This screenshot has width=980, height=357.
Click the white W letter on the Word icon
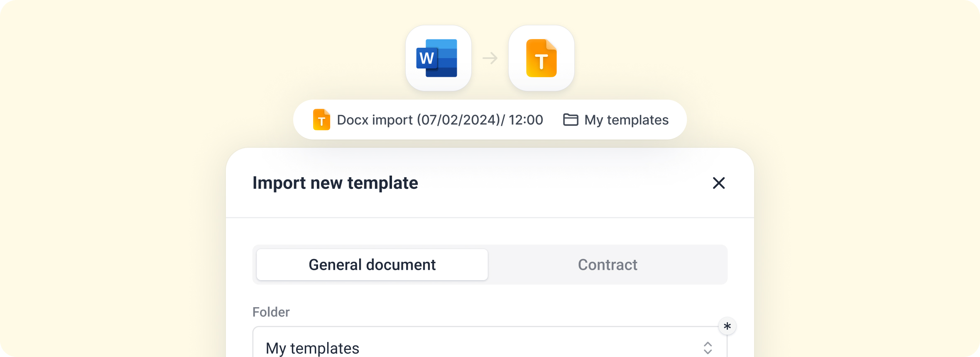pyautogui.click(x=426, y=59)
